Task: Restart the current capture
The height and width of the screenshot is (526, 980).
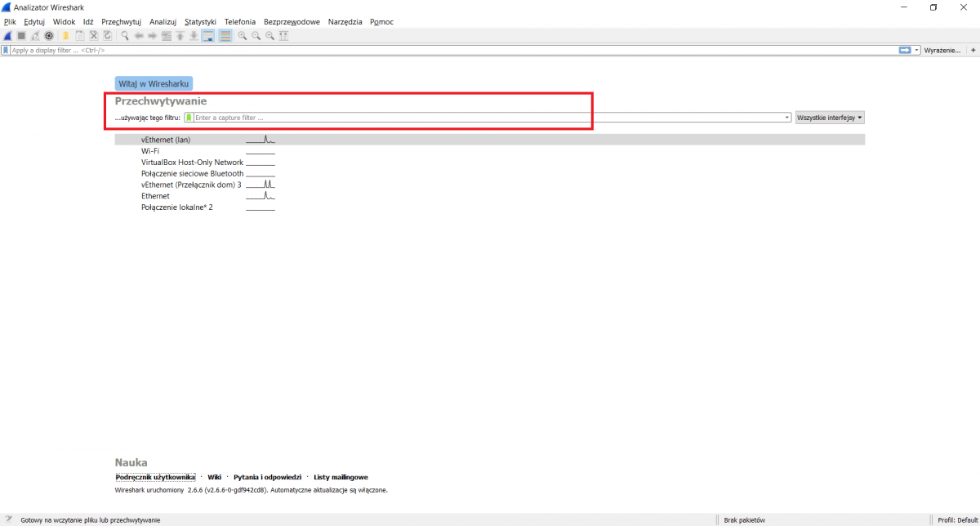Action: click(35, 36)
